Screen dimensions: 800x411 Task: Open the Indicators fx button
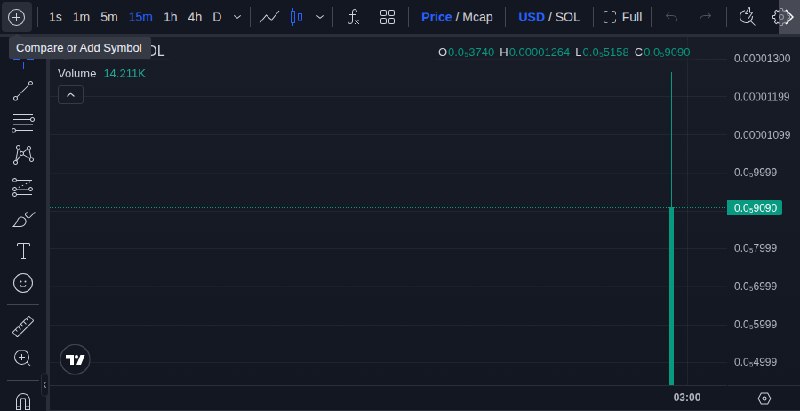(x=353, y=17)
